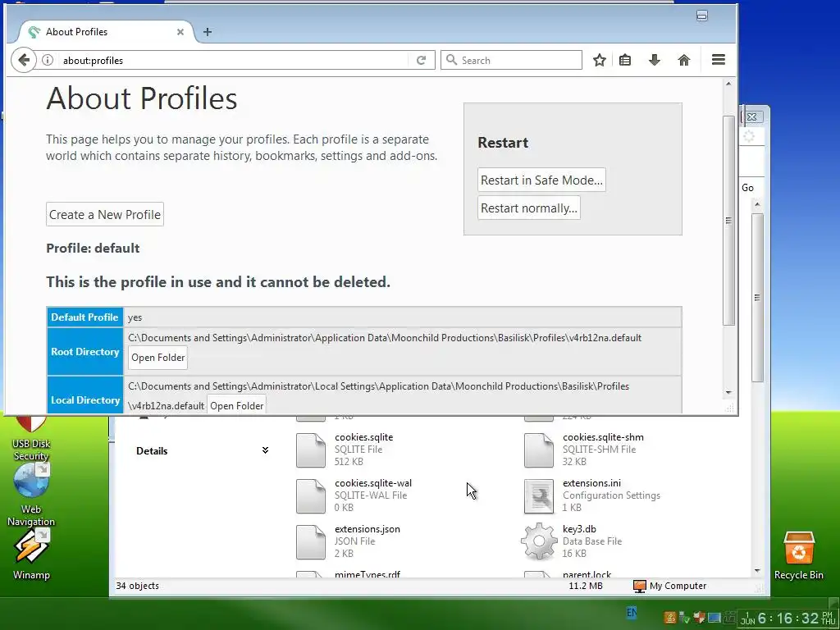
Task: Click the Explorer window's scroll down arrow
Action: [757, 571]
